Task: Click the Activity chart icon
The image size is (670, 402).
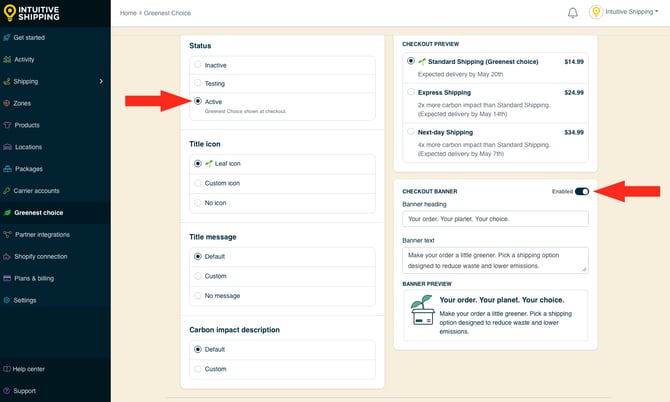Action: click(7, 59)
